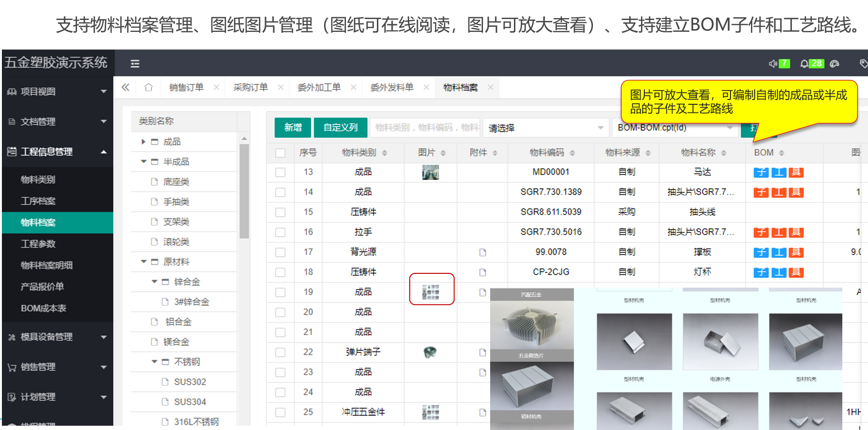Select 3#锌合金 in the category tree
This screenshot has height=430, width=868.
(191, 302)
